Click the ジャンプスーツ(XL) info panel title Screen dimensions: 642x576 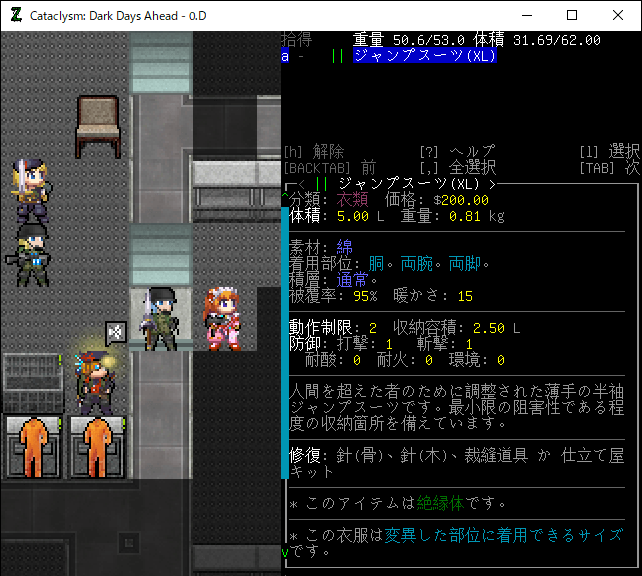[409, 184]
